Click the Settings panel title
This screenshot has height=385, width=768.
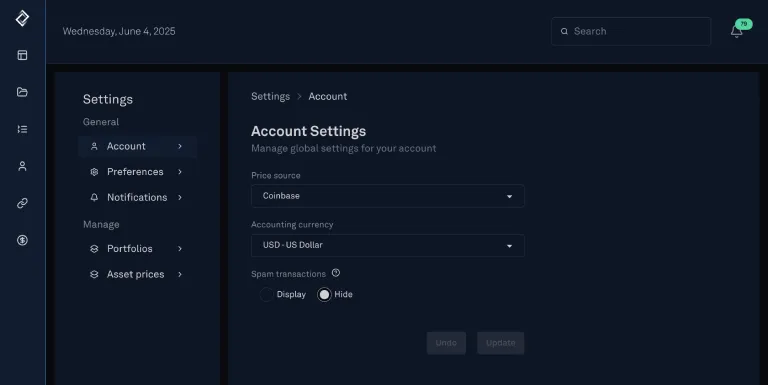(108, 99)
